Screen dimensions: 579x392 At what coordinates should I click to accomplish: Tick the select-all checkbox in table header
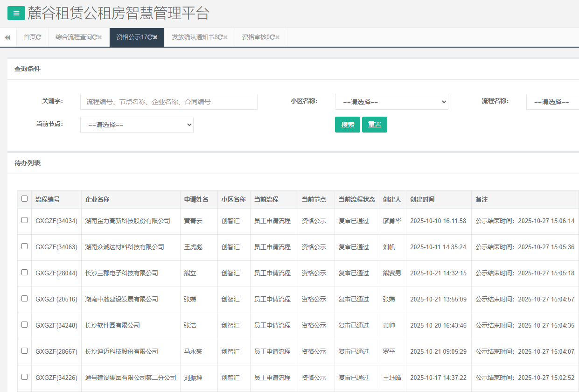coord(25,199)
